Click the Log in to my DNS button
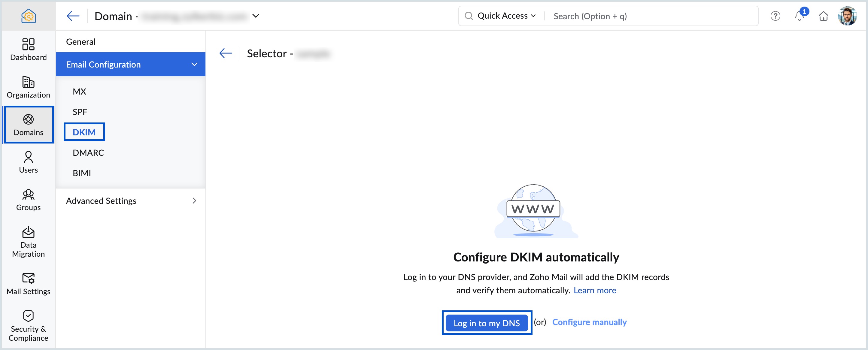The width and height of the screenshot is (868, 350). point(487,323)
